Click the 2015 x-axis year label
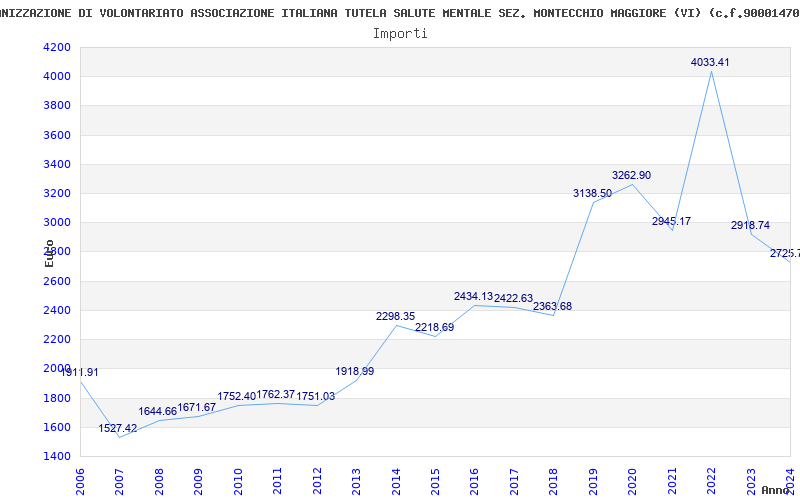Screen dimensions: 800x500 435,482
